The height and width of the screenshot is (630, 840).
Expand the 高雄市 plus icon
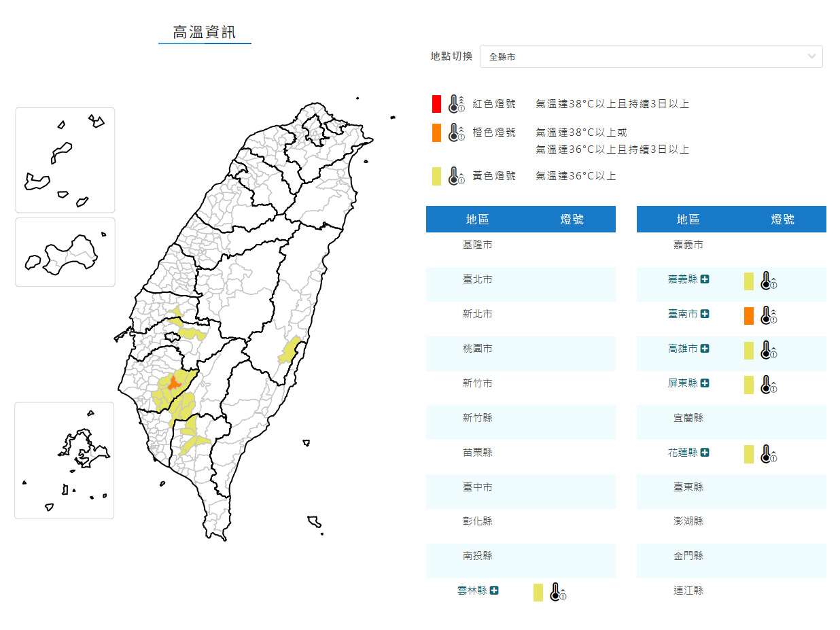click(705, 349)
